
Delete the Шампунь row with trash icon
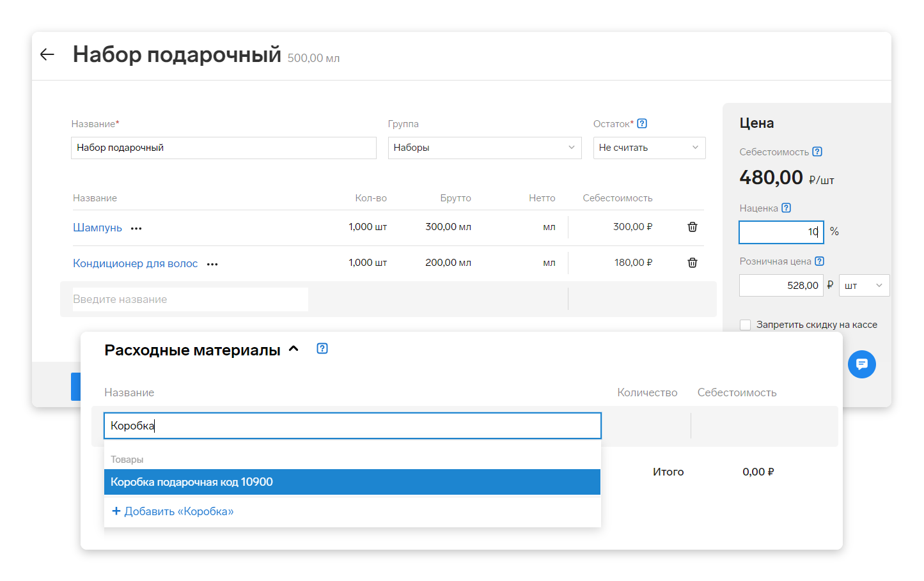pos(692,227)
